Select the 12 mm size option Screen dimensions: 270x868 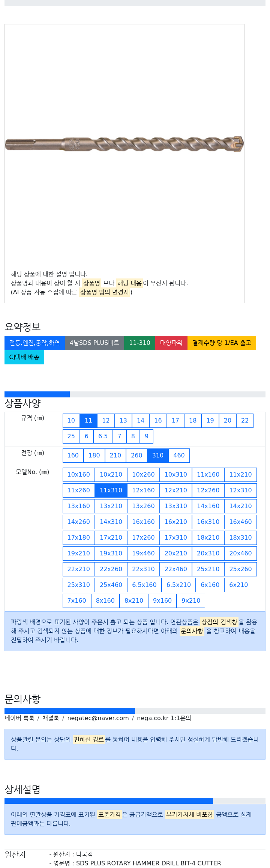(x=106, y=421)
